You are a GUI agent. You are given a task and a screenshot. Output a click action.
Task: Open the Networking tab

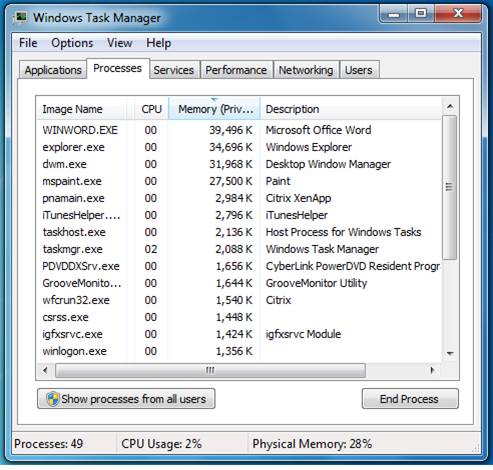pyautogui.click(x=306, y=70)
